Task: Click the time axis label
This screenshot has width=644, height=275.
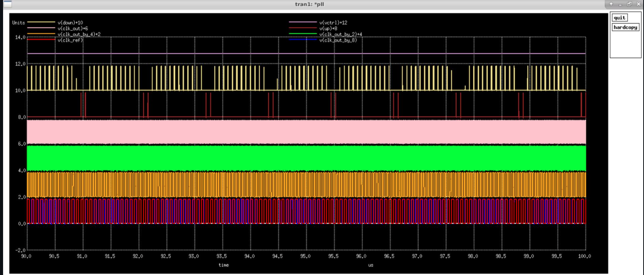Action: [x=224, y=265]
